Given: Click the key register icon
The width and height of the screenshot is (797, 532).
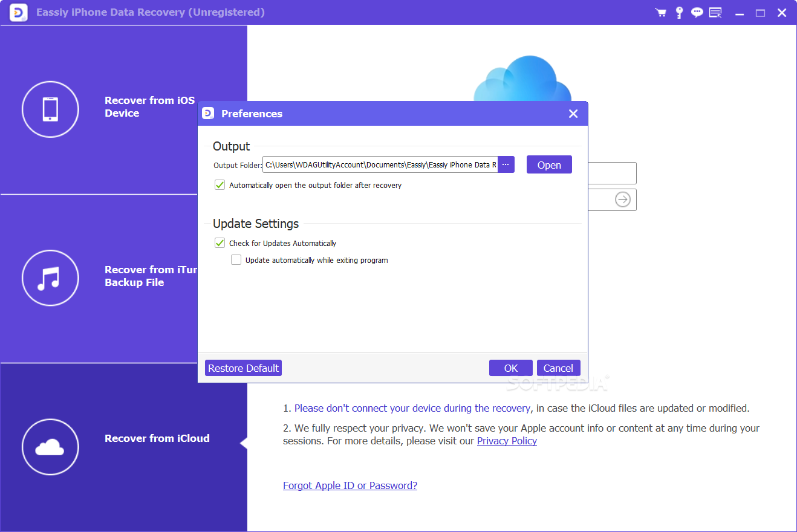Looking at the screenshot, I should pyautogui.click(x=679, y=12).
